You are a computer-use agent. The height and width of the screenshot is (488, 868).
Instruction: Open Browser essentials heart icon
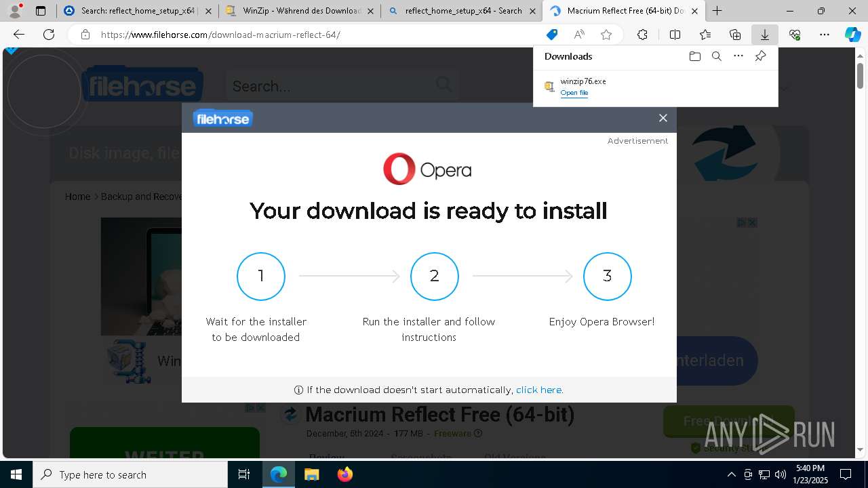pos(795,35)
